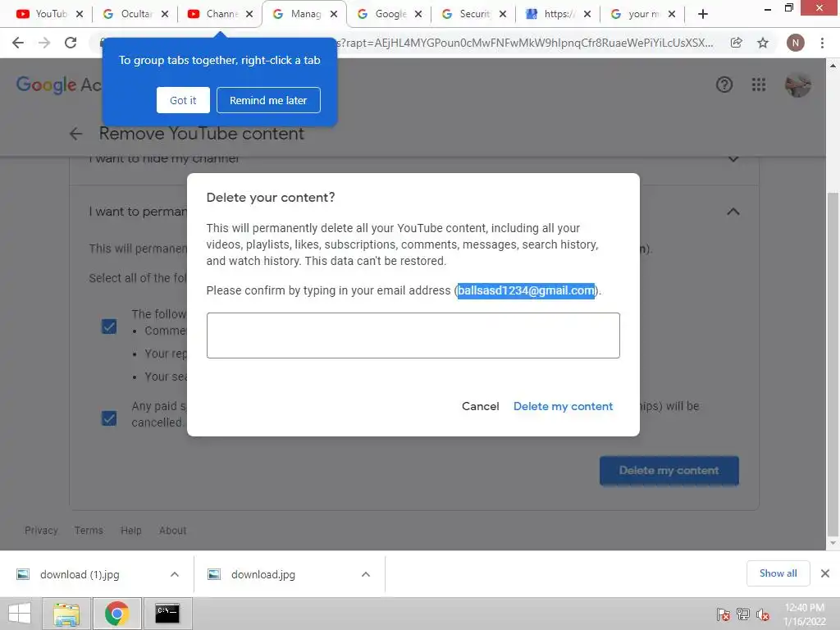Close the Security tab

point(503,15)
